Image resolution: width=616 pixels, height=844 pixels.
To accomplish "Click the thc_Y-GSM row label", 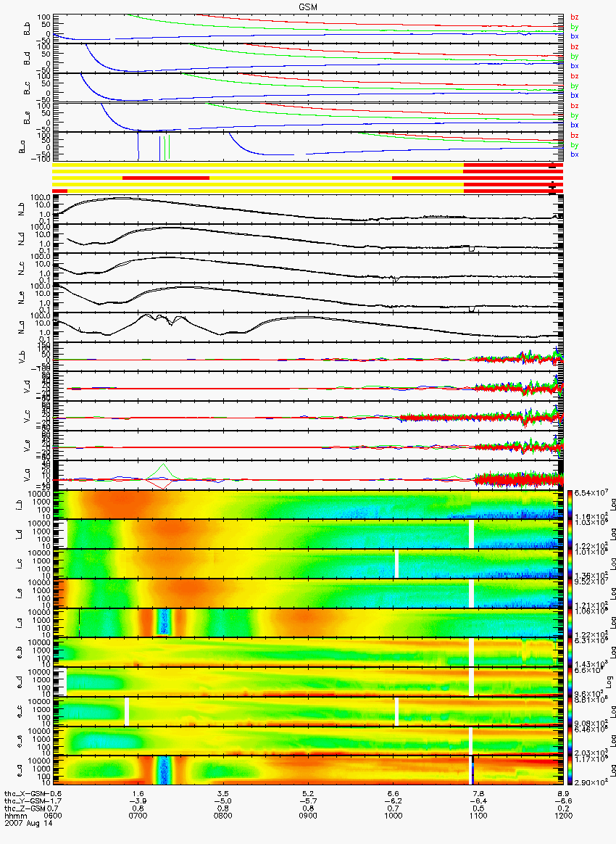I will [25, 801].
